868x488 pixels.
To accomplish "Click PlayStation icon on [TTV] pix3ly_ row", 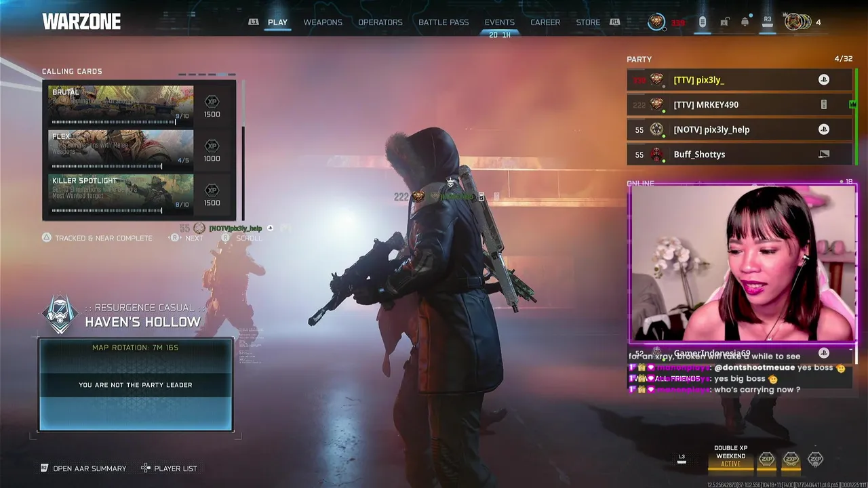I will click(x=824, y=80).
